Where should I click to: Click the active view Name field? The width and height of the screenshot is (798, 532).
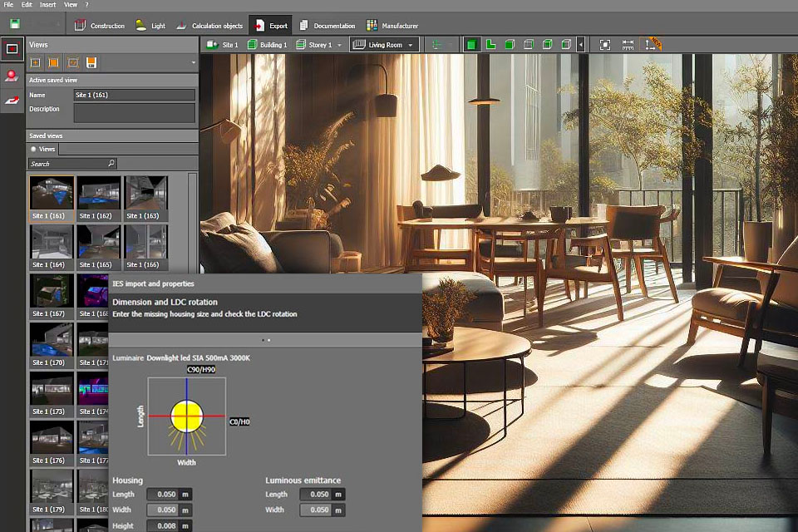click(x=135, y=95)
